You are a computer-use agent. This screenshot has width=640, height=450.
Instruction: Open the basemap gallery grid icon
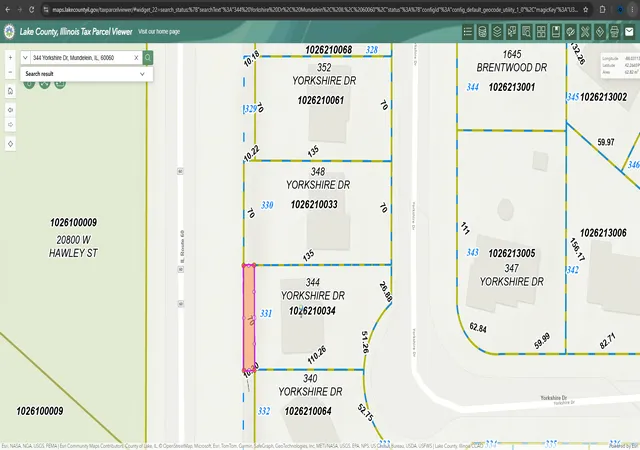click(x=541, y=31)
